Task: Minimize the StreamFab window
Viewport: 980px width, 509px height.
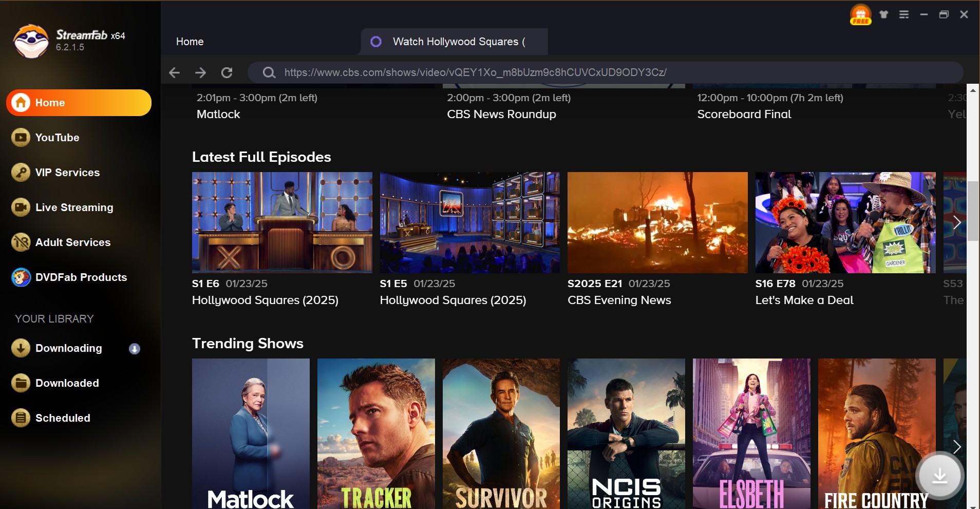Action: pos(924,14)
